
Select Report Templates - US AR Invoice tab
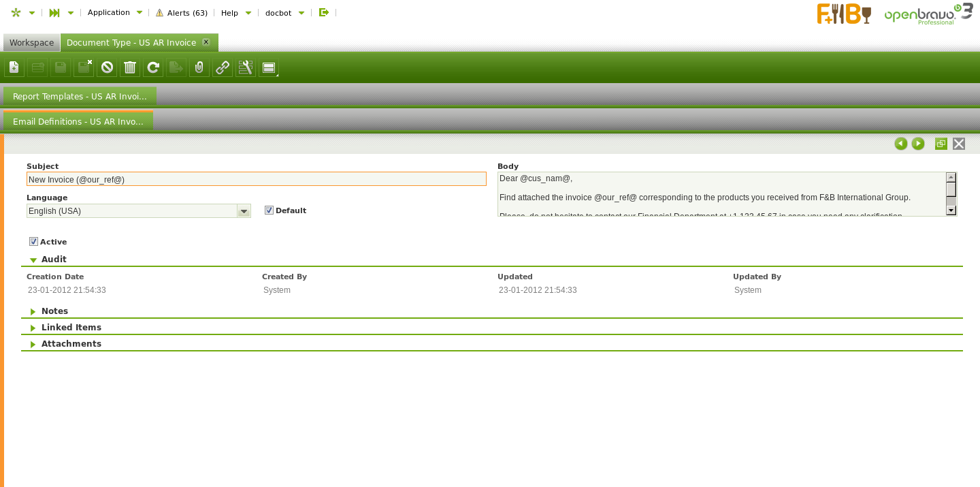click(80, 97)
